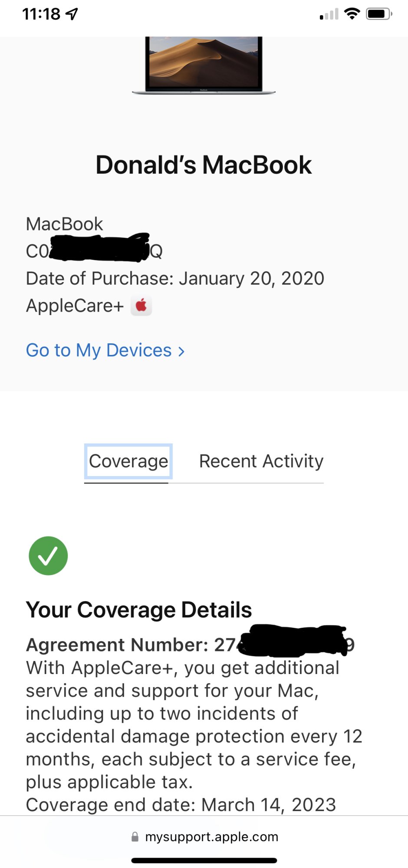Tap the MacBook product image
The height and width of the screenshot is (868, 408).
click(204, 64)
